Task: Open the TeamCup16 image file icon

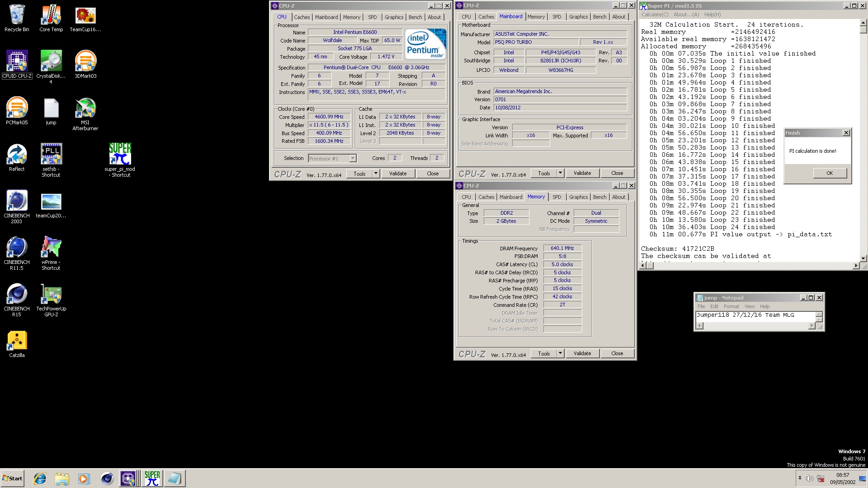Action: [x=85, y=18]
